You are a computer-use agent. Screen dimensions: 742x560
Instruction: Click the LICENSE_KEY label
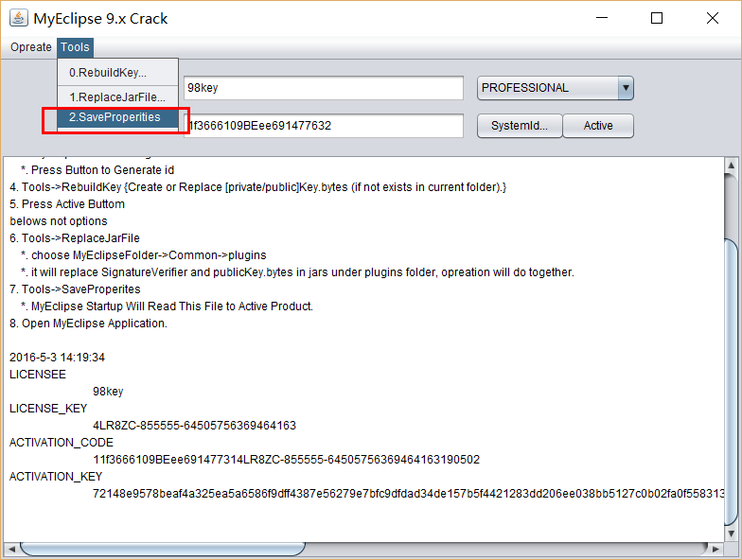pyautogui.click(x=48, y=409)
